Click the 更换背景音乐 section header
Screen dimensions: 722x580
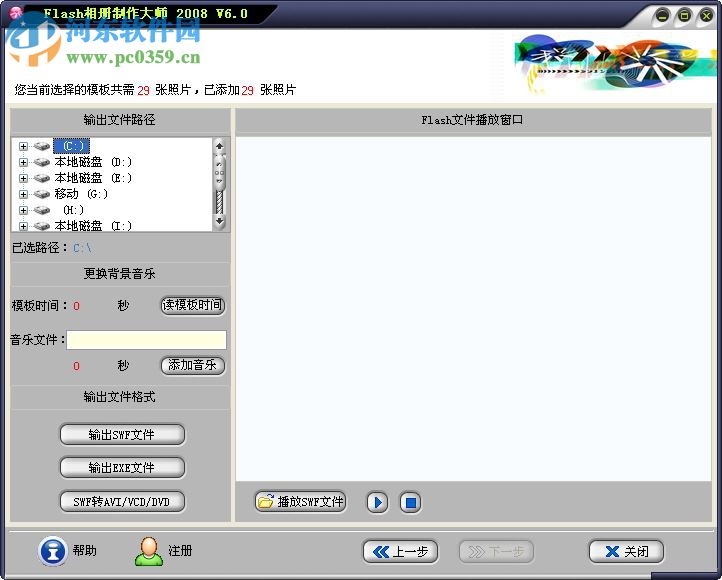(119, 274)
